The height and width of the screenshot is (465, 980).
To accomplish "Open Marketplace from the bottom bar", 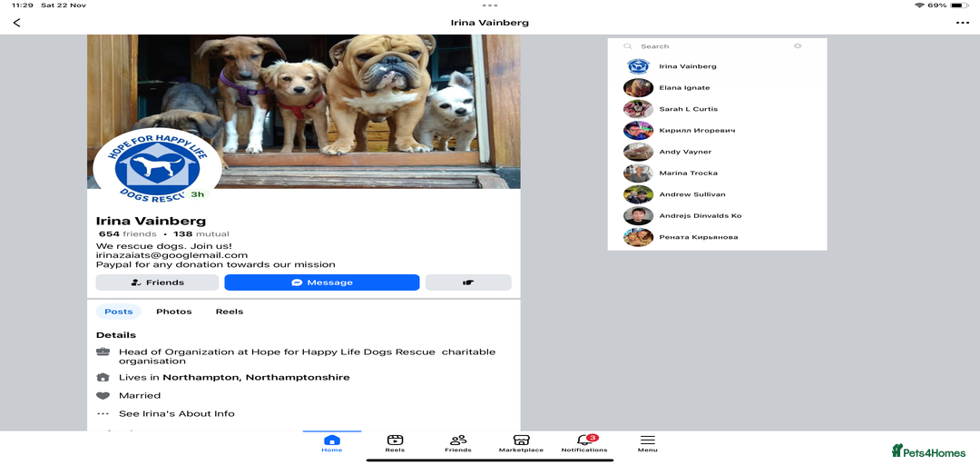I will [521, 443].
